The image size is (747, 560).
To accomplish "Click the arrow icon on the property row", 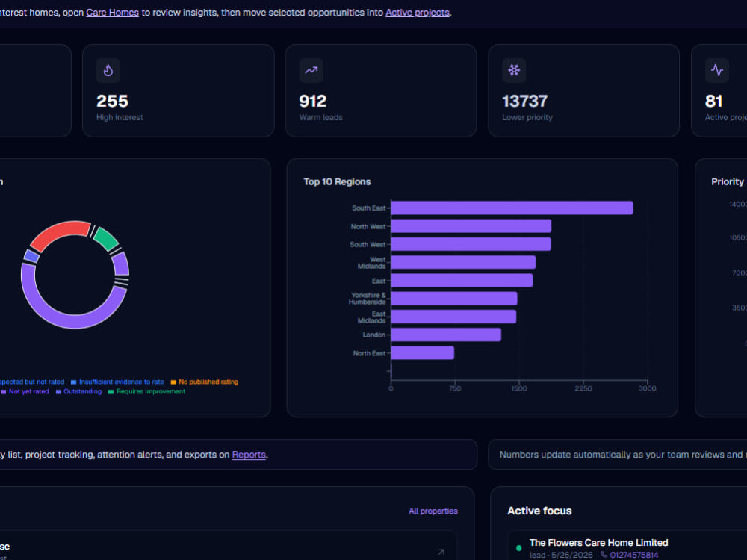I will (x=441, y=552).
